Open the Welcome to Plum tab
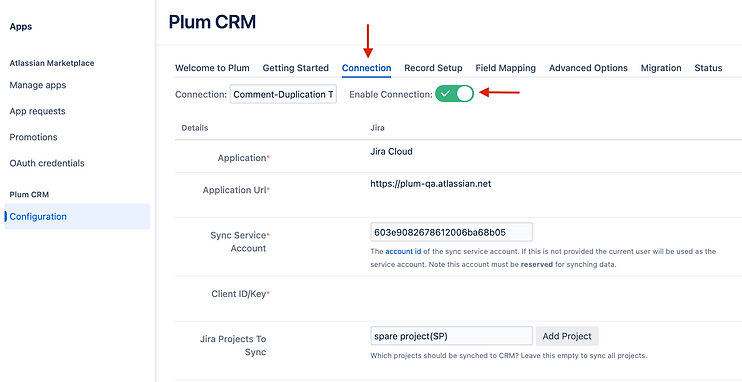The height and width of the screenshot is (382, 742). 212,68
